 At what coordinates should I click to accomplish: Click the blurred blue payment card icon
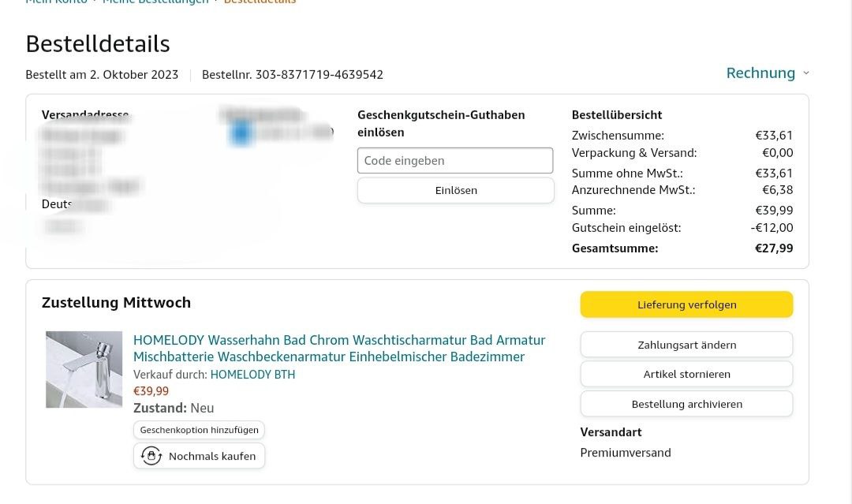coord(241,133)
